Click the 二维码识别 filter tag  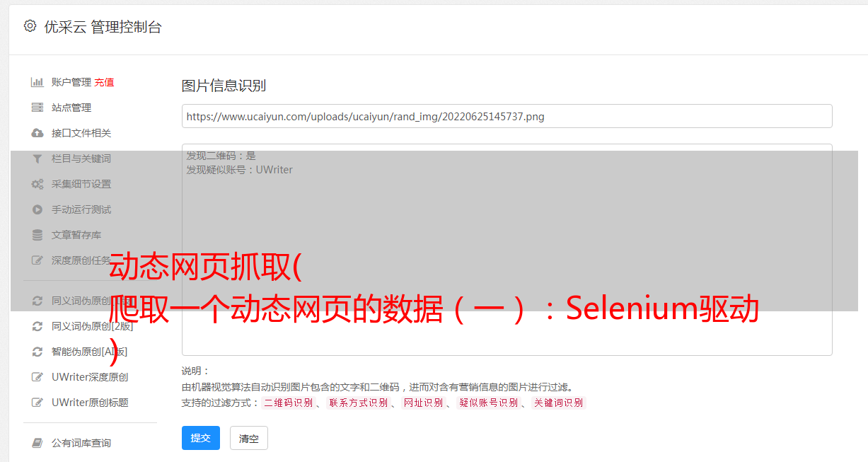tap(288, 403)
